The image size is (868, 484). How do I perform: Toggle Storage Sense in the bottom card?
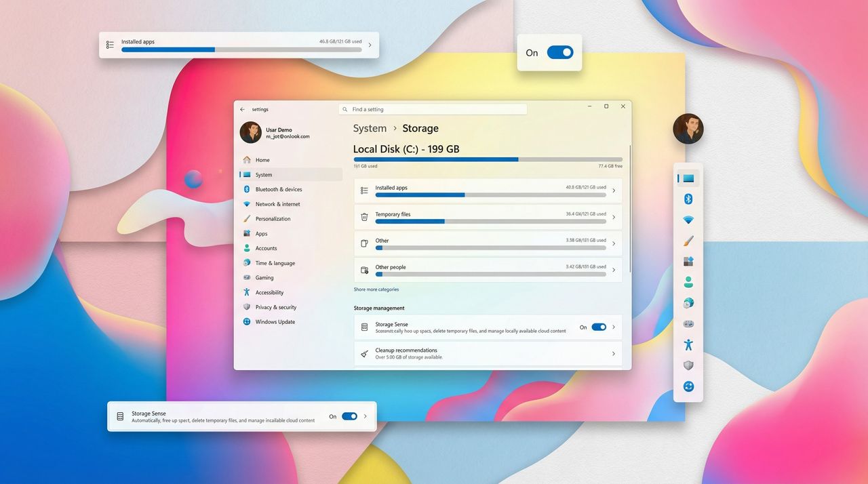tap(349, 416)
